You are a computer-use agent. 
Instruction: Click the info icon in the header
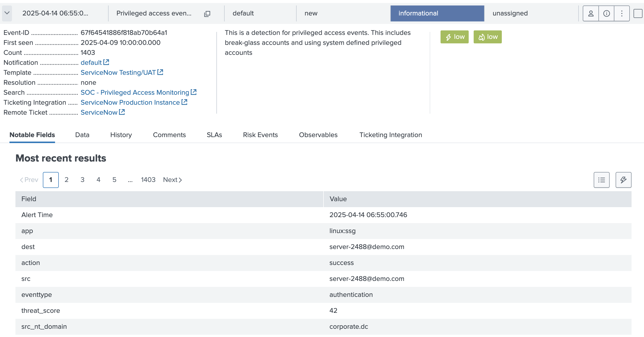pyautogui.click(x=606, y=13)
